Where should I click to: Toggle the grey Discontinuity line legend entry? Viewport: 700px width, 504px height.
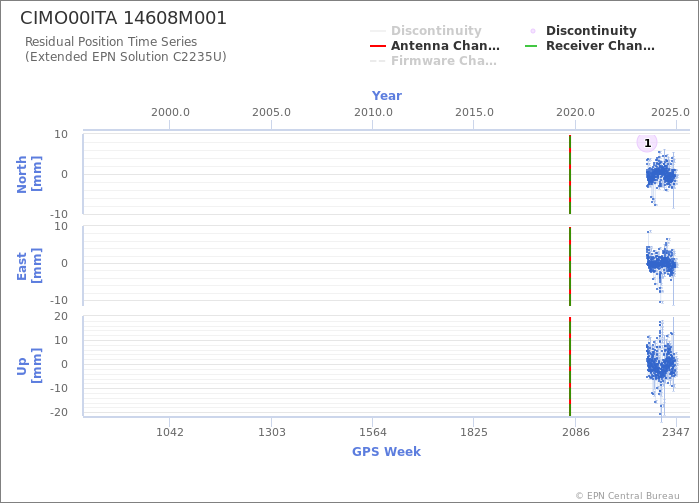tap(425, 31)
